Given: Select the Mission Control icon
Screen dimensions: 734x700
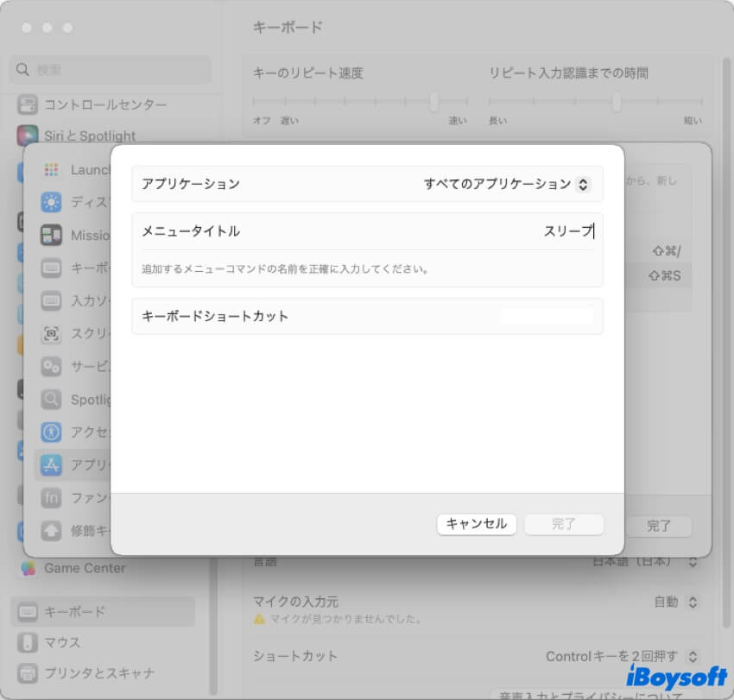Looking at the screenshot, I should click(51, 235).
